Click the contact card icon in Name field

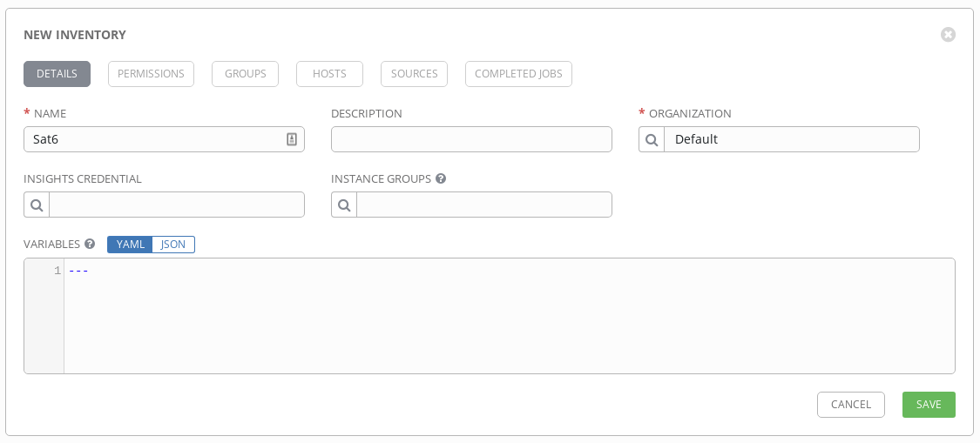click(x=292, y=139)
